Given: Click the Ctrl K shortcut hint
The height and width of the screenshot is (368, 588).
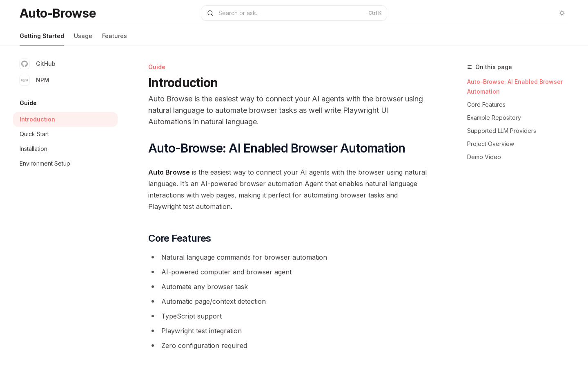Looking at the screenshot, I should (375, 13).
